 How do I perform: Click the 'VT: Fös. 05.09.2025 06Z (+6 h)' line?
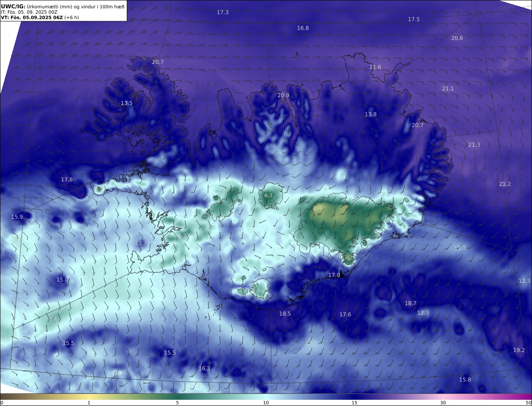pos(40,17)
